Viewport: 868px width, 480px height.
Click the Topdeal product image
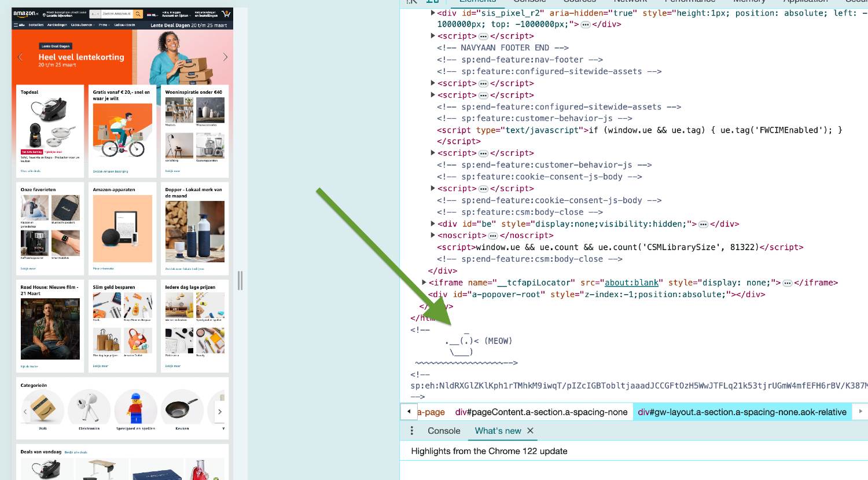click(50, 123)
